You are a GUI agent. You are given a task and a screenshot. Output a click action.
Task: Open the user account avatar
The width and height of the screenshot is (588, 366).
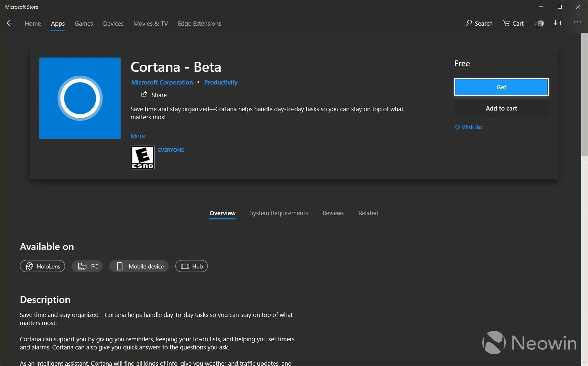coord(539,23)
